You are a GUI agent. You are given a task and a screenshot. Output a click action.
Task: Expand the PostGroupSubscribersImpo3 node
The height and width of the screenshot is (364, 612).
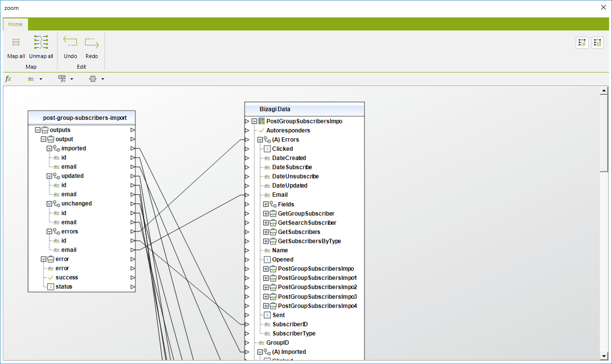266,297
